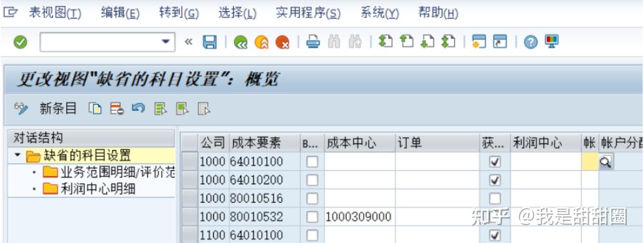The height and width of the screenshot is (243, 644).
Task: Save using the floppy disk icon
Action: click(209, 42)
